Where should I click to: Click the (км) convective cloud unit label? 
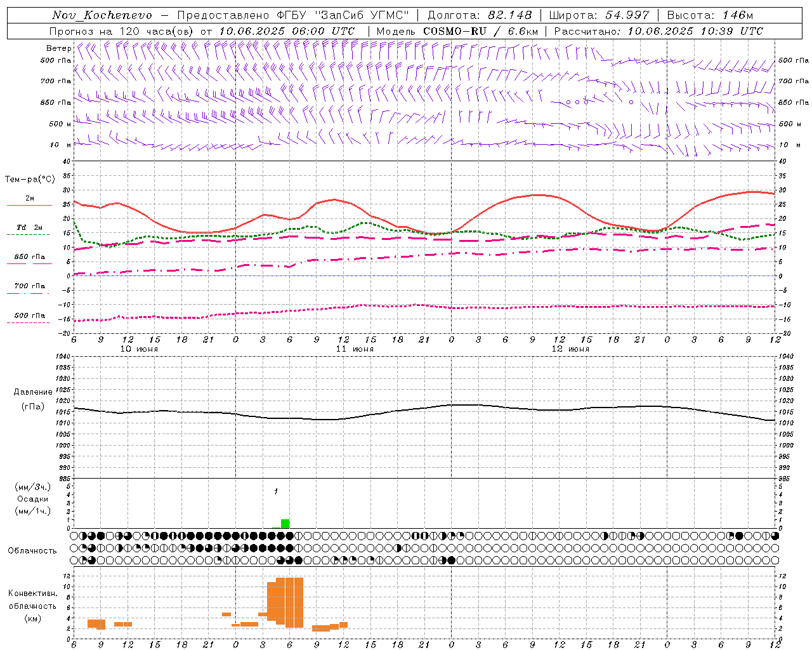pos(32,618)
